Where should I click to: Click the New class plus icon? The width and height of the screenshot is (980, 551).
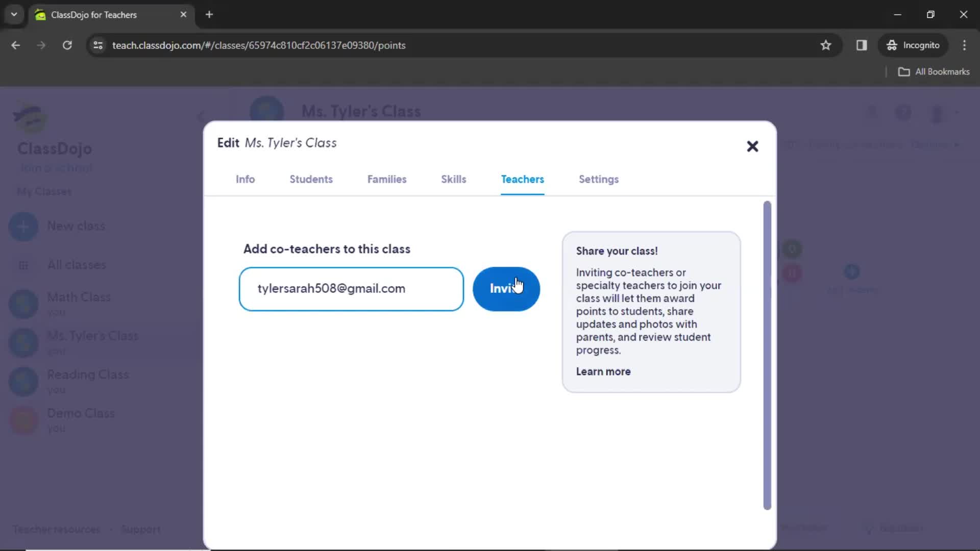pyautogui.click(x=23, y=227)
